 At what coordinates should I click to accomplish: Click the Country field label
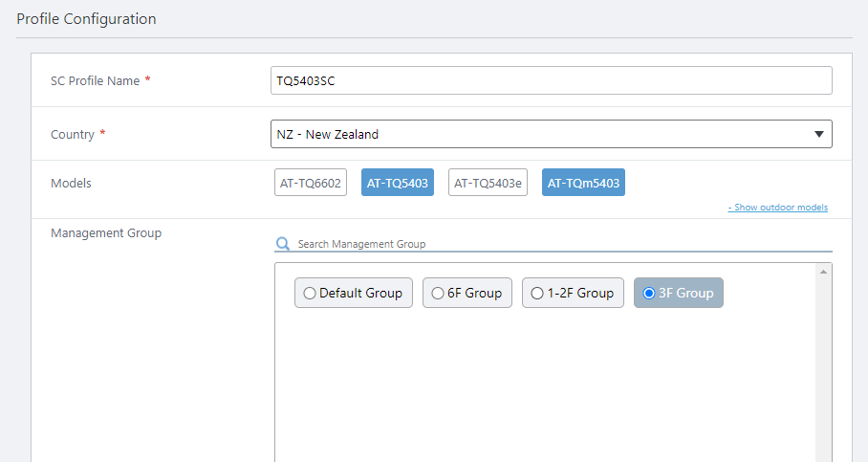pos(73,134)
